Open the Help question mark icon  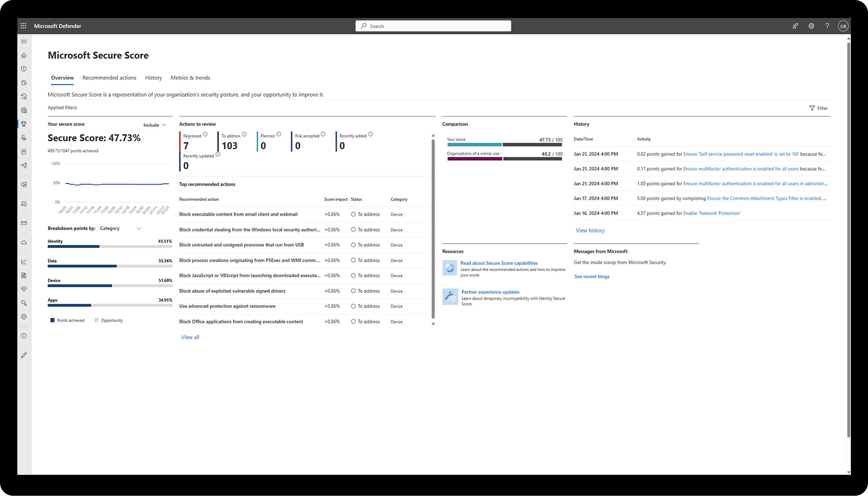827,26
